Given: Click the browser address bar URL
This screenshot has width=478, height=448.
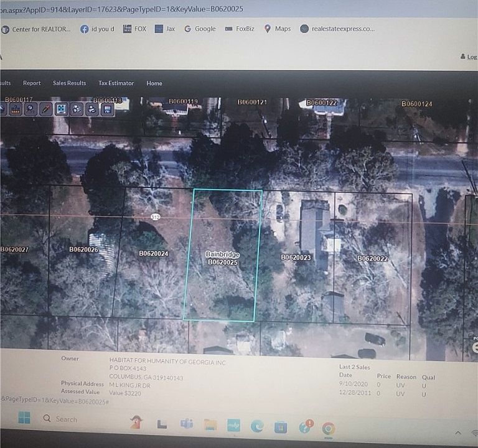Looking at the screenshot, I should [124, 9].
